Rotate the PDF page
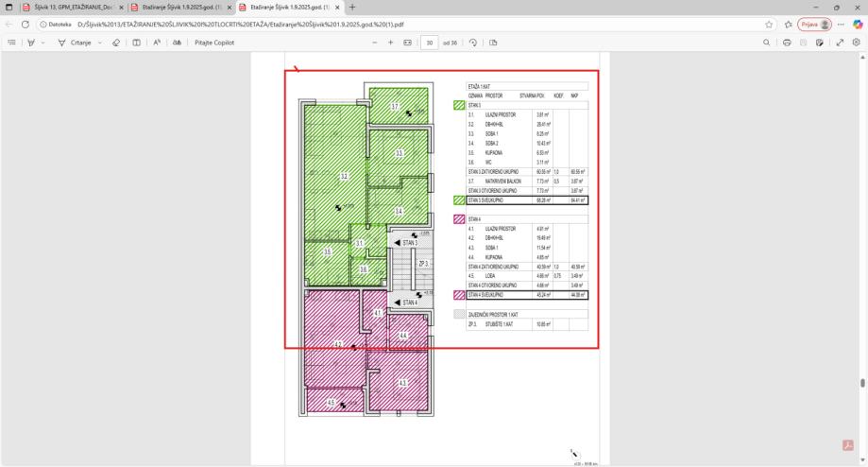 [x=473, y=43]
